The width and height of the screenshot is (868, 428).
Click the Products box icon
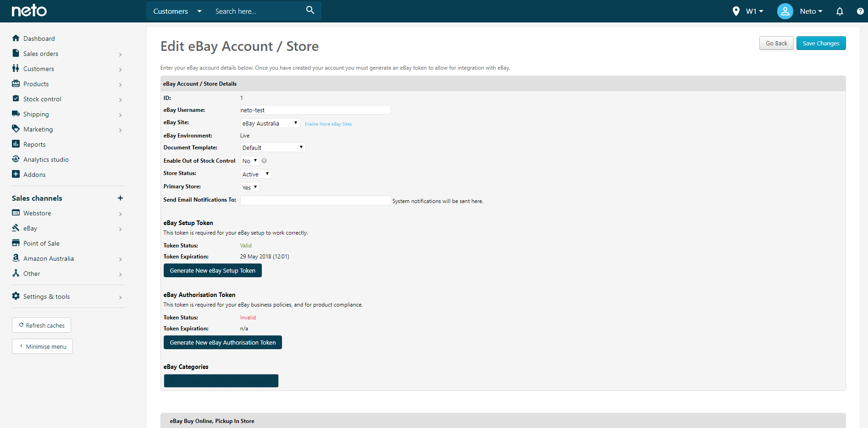pos(16,83)
